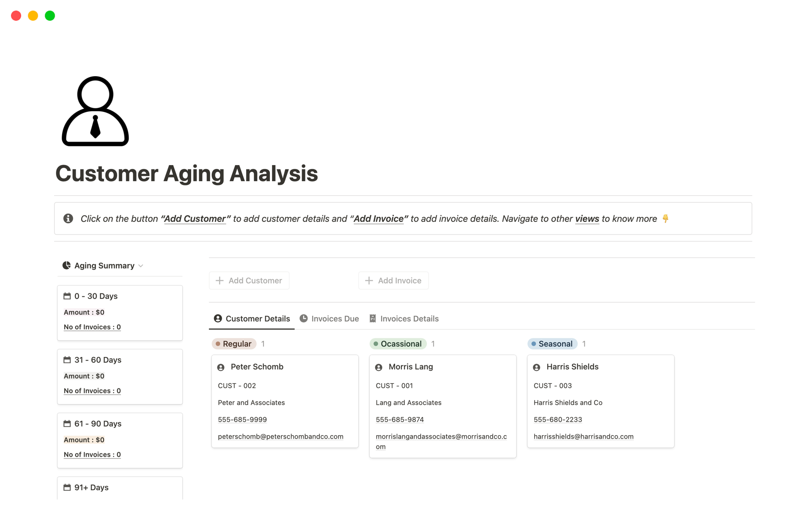The height and width of the screenshot is (508, 812).
Task: Collapse the Seasonal customer group
Action: 552,344
